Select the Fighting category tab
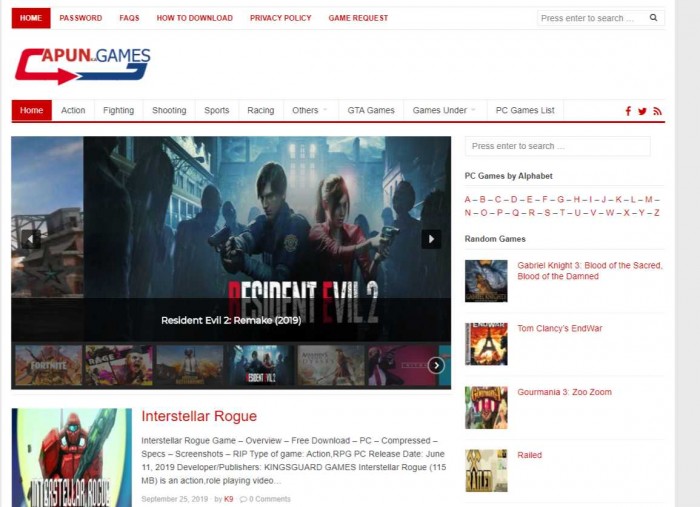 pos(118,110)
